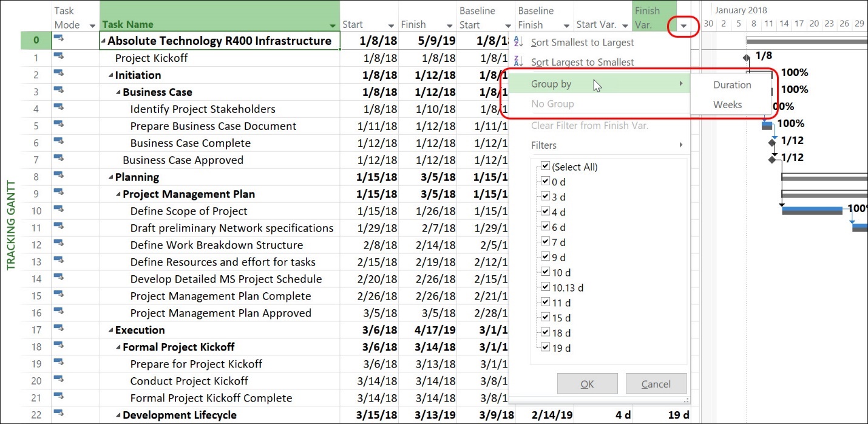Click the Sort Smallest to Largest A-Z icon
Image resolution: width=868 pixels, height=424 pixels.
tap(518, 42)
